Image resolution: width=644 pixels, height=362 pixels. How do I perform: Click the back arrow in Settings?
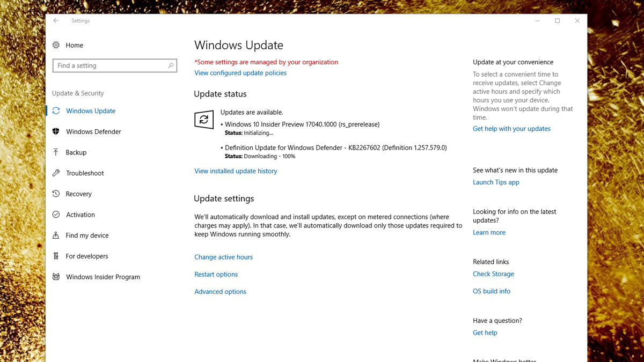[x=56, y=21]
